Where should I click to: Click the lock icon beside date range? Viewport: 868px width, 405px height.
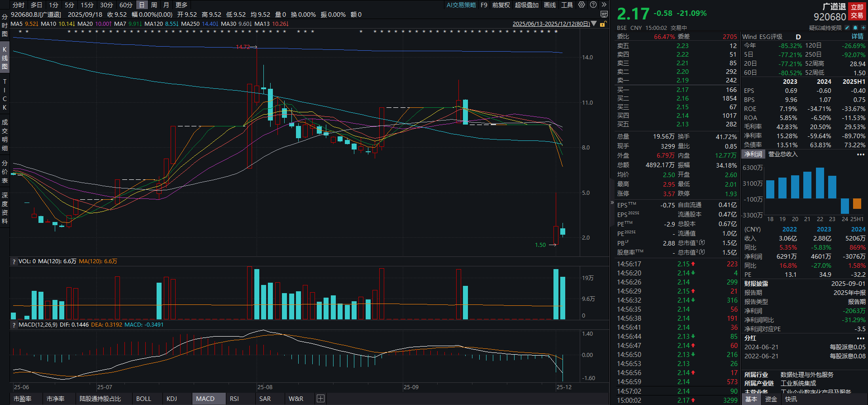pos(603,24)
